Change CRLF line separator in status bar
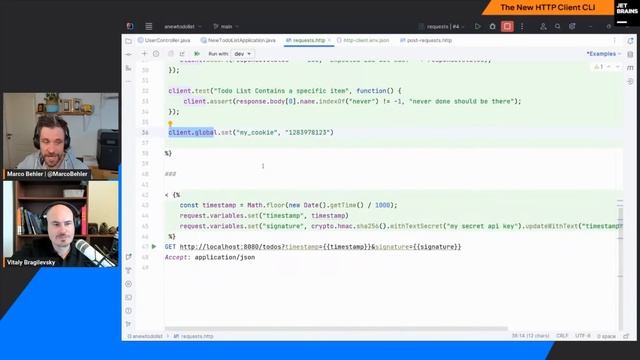 (x=562, y=336)
